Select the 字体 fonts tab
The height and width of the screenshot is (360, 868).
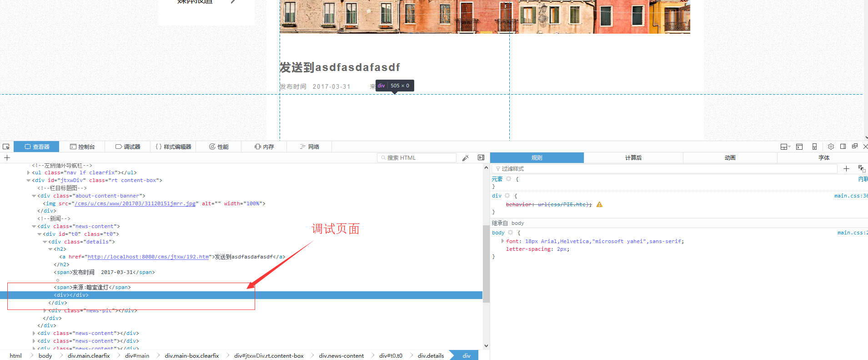tap(824, 157)
